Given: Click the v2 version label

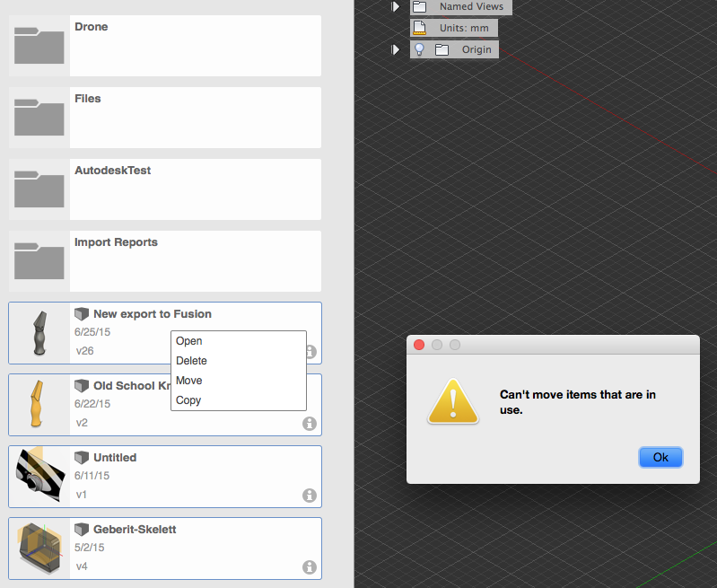Looking at the screenshot, I should 82,423.
